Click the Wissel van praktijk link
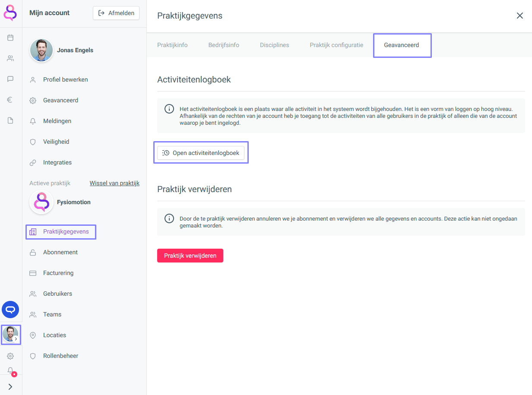Image resolution: width=532 pixels, height=395 pixels. pyautogui.click(x=114, y=183)
